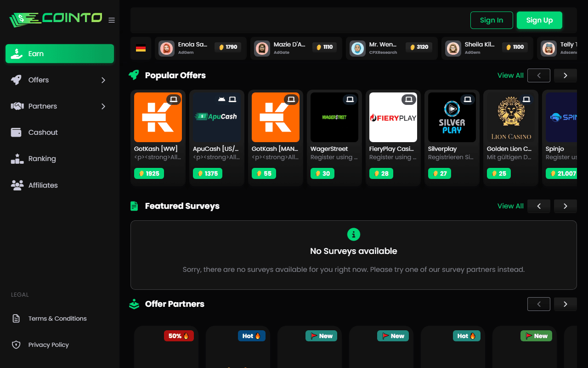Click the Sign Up button
This screenshot has width=588, height=368.
pyautogui.click(x=539, y=20)
